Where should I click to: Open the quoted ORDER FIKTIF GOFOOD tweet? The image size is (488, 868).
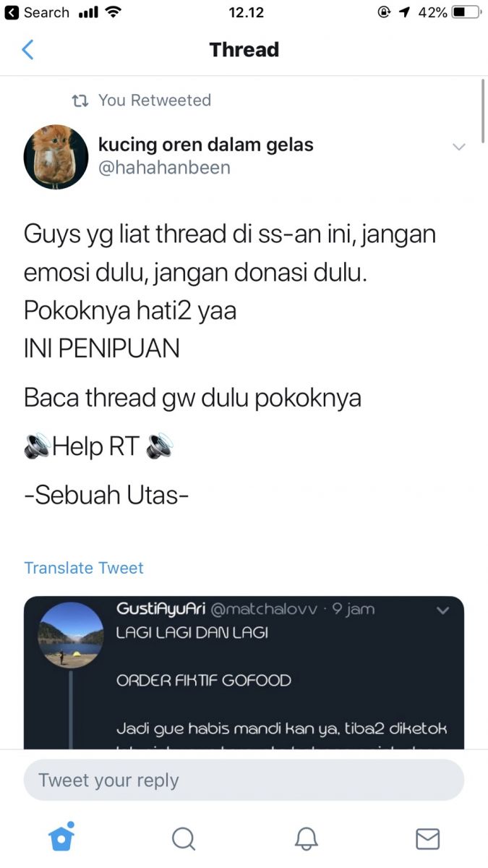click(244, 673)
